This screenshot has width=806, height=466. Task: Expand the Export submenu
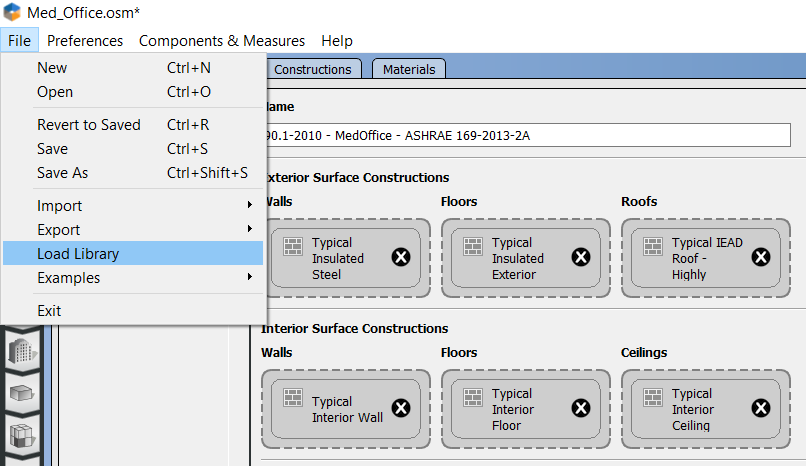pos(133,230)
